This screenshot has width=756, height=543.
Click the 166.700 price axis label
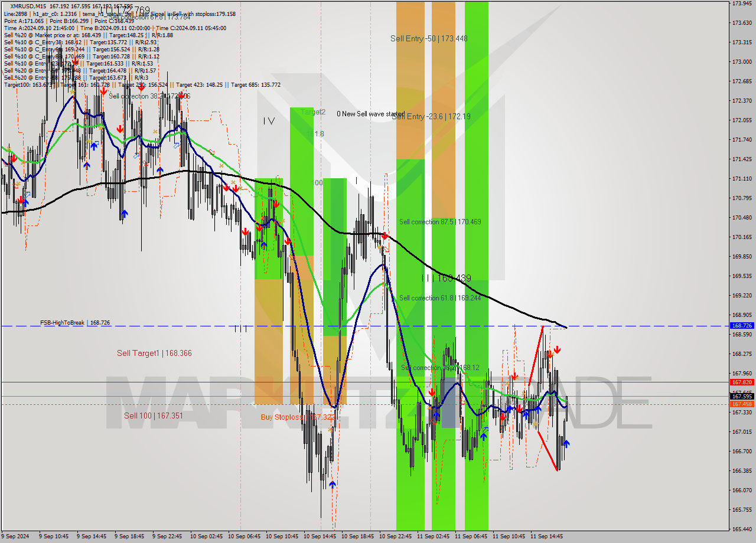pyautogui.click(x=742, y=451)
